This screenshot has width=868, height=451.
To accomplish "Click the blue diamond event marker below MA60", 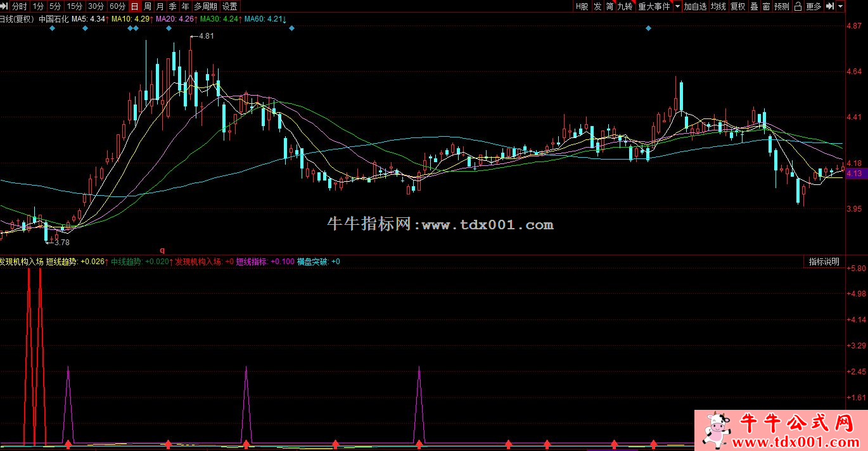I will point(291,29).
